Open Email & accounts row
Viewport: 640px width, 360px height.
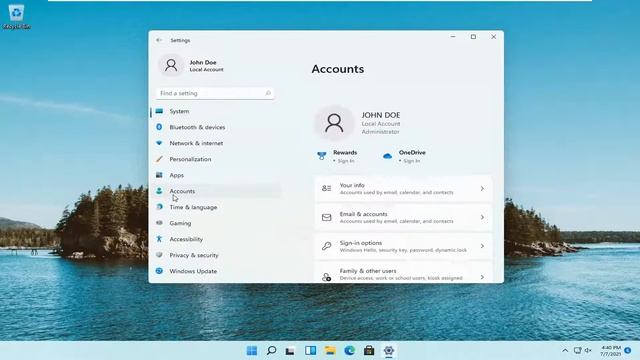[403, 217]
